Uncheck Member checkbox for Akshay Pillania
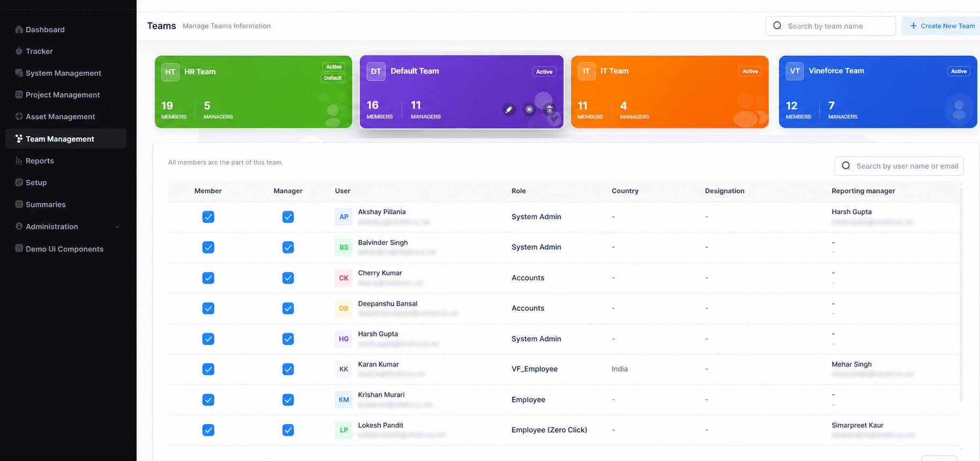The height and width of the screenshot is (461, 980). coord(208,217)
